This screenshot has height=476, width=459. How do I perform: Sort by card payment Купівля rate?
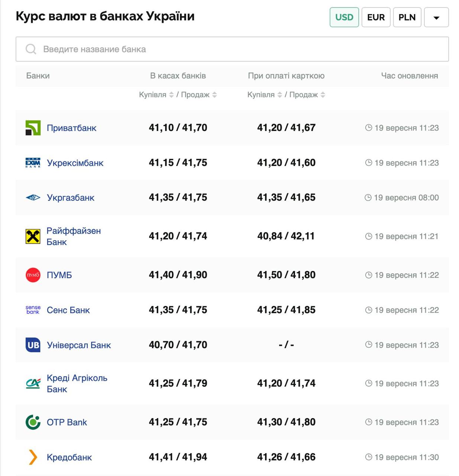click(280, 95)
